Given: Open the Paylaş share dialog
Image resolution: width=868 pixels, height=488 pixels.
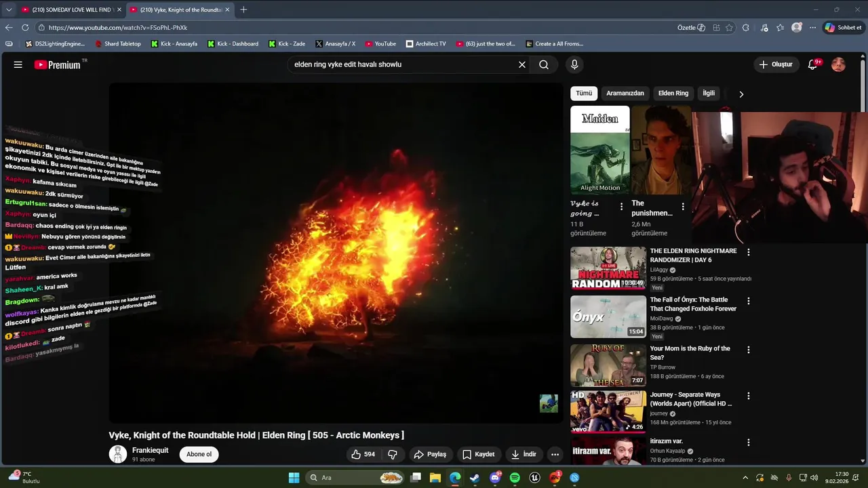Looking at the screenshot, I should click(x=430, y=454).
